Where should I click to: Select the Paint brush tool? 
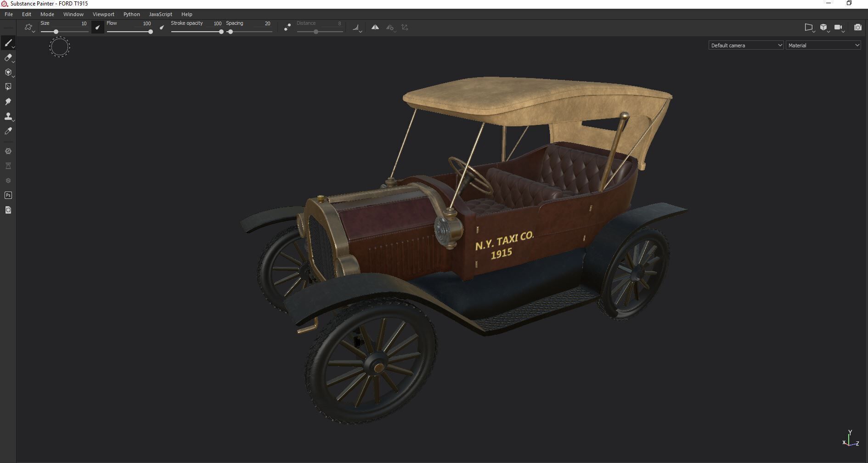coord(8,43)
